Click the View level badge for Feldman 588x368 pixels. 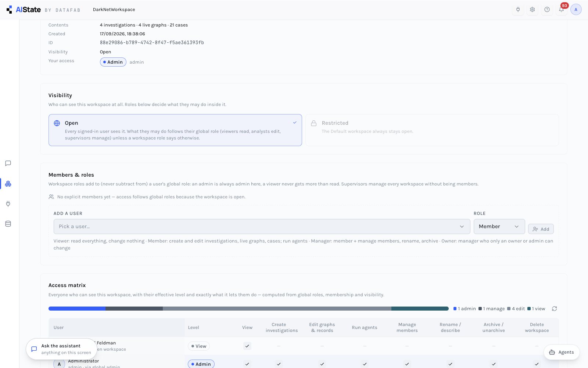click(199, 346)
